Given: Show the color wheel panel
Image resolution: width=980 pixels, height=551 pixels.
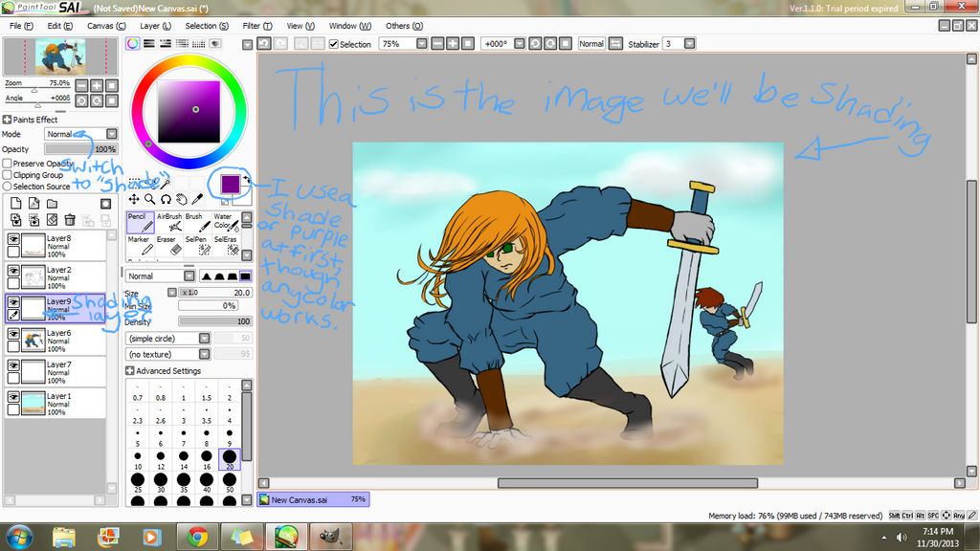Looking at the screenshot, I should point(132,44).
